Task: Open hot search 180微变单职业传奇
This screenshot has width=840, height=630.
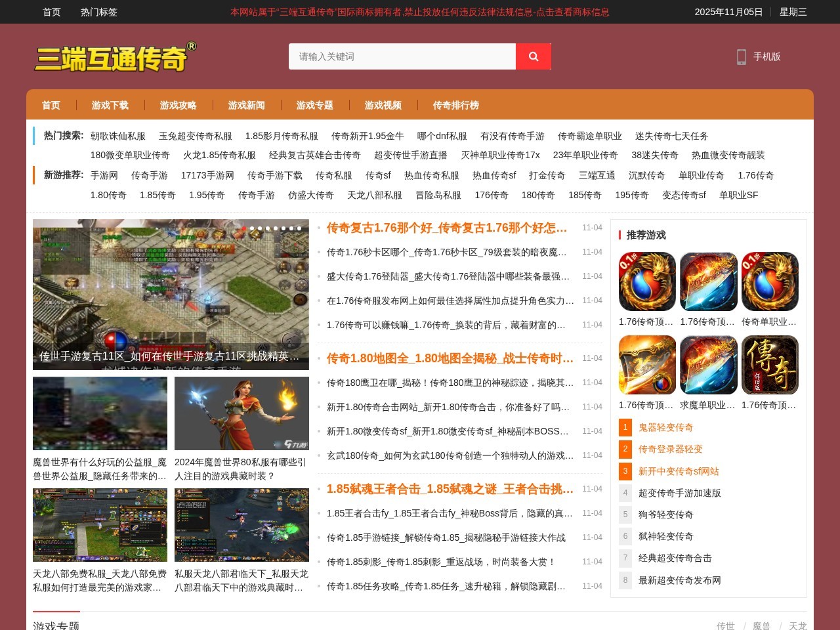Action: (x=130, y=155)
